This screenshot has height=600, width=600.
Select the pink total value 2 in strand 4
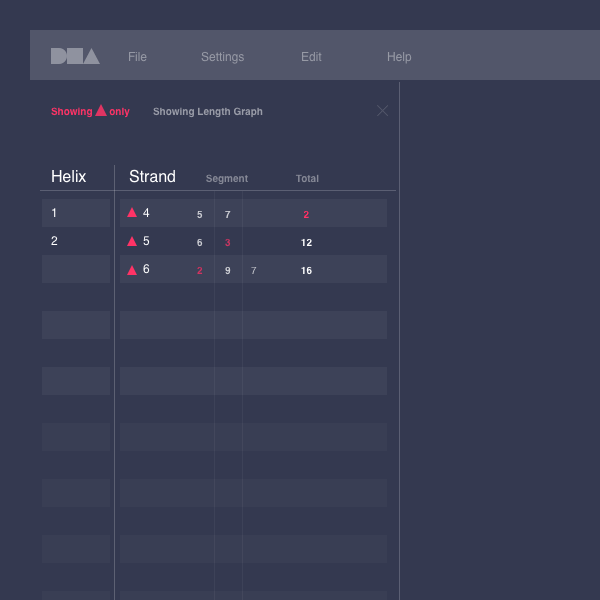[x=306, y=215]
